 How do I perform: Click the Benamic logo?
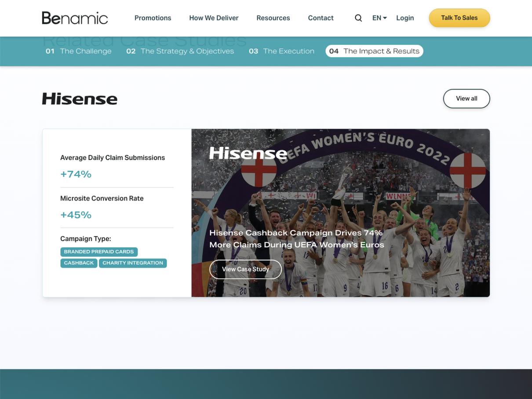(75, 18)
